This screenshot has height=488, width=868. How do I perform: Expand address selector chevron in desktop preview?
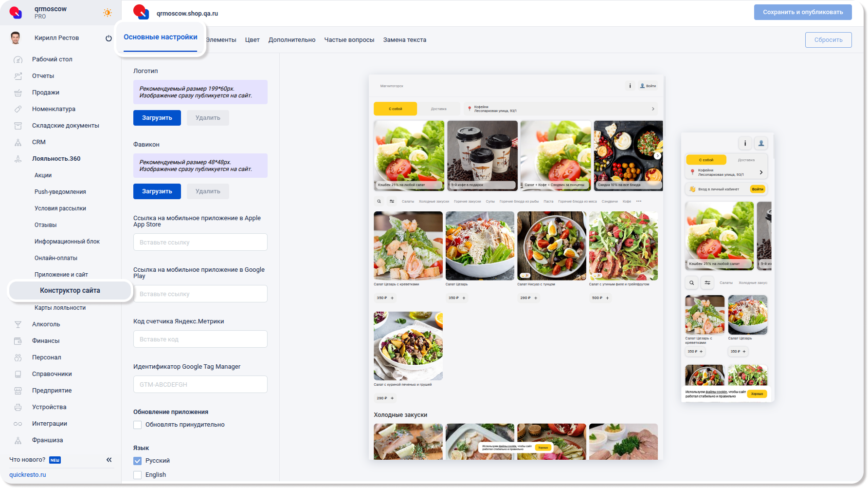click(x=653, y=109)
